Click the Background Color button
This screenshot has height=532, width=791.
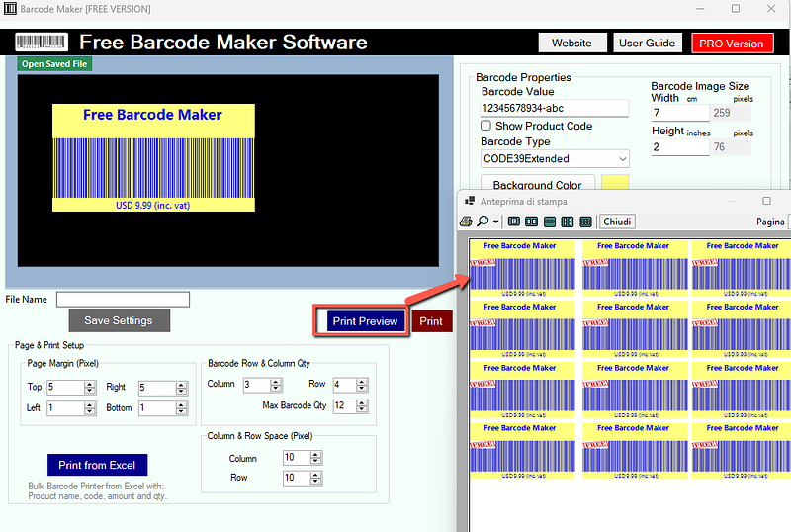click(538, 183)
